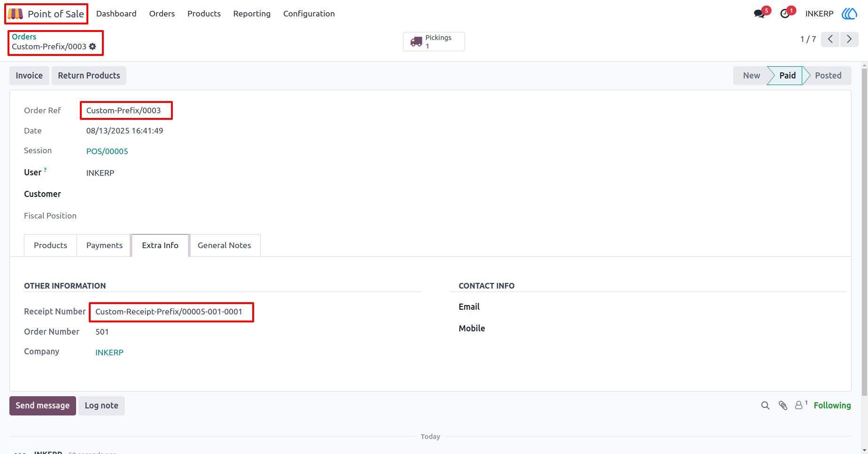Go to the previous record arrow
868x454 pixels.
click(830, 39)
